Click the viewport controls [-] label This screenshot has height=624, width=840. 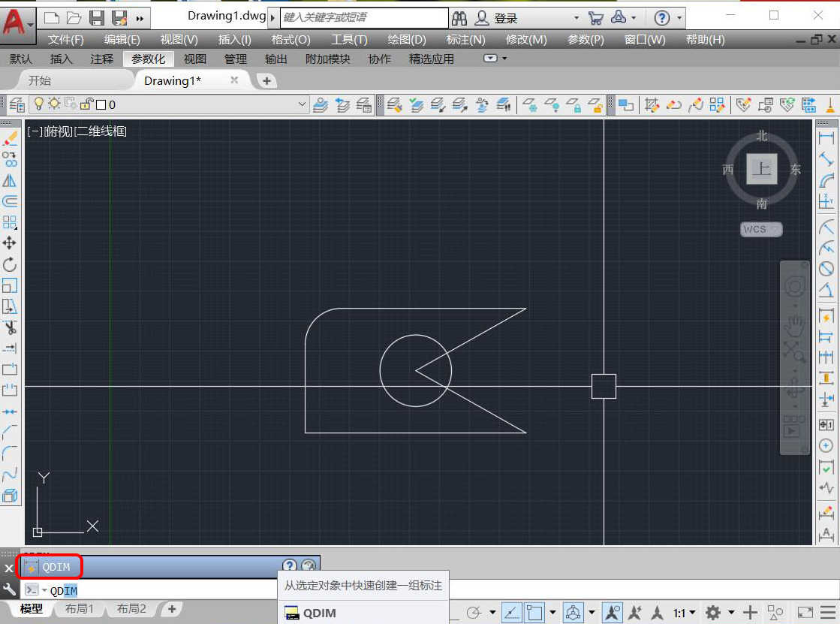pyautogui.click(x=35, y=131)
